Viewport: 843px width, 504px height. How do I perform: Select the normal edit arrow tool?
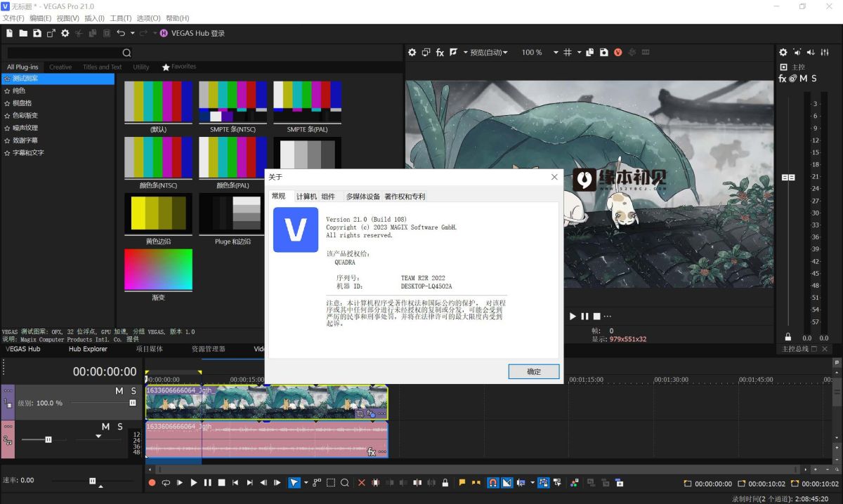(294, 483)
